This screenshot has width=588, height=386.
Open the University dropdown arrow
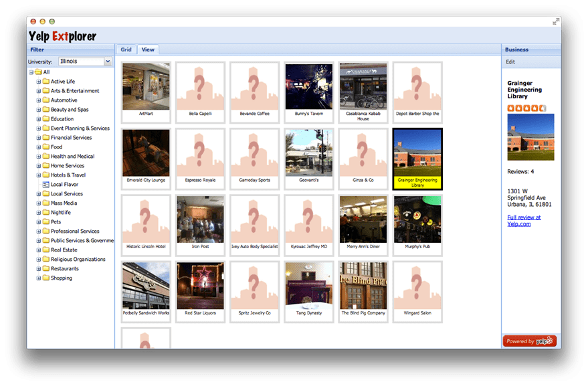(108, 61)
